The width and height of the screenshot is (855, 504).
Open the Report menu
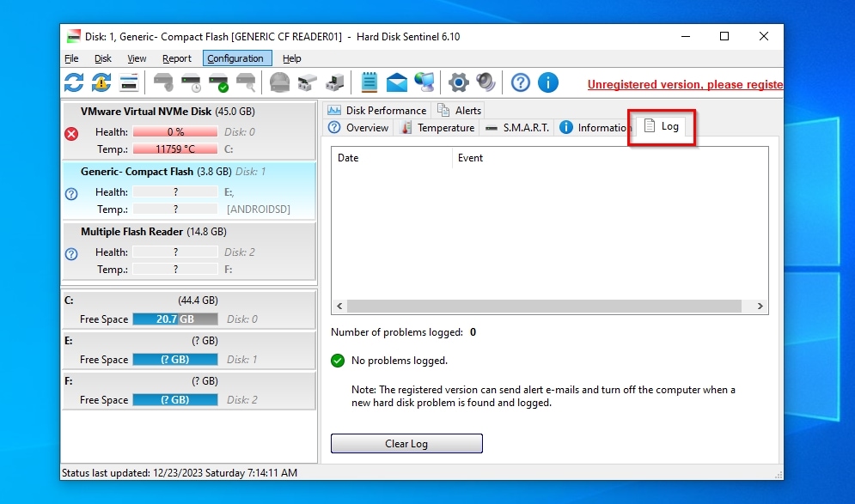click(x=177, y=58)
